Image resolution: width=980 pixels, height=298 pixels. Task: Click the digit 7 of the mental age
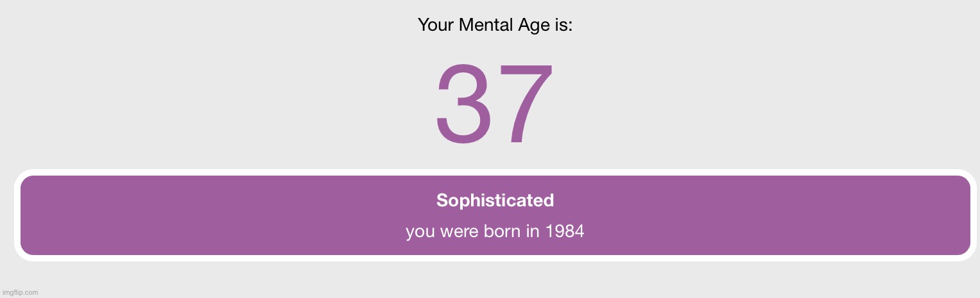526,104
